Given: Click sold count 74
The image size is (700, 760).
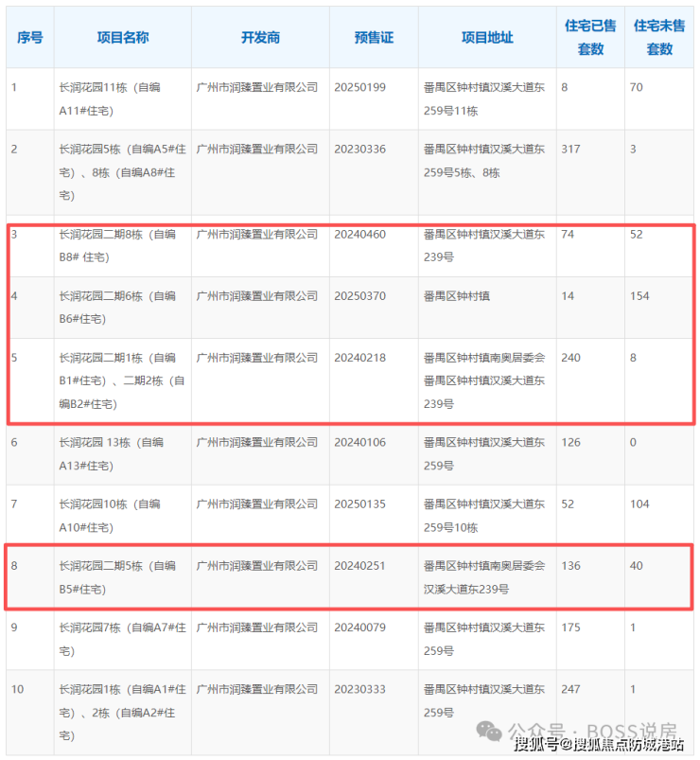Looking at the screenshot, I should (x=568, y=234).
